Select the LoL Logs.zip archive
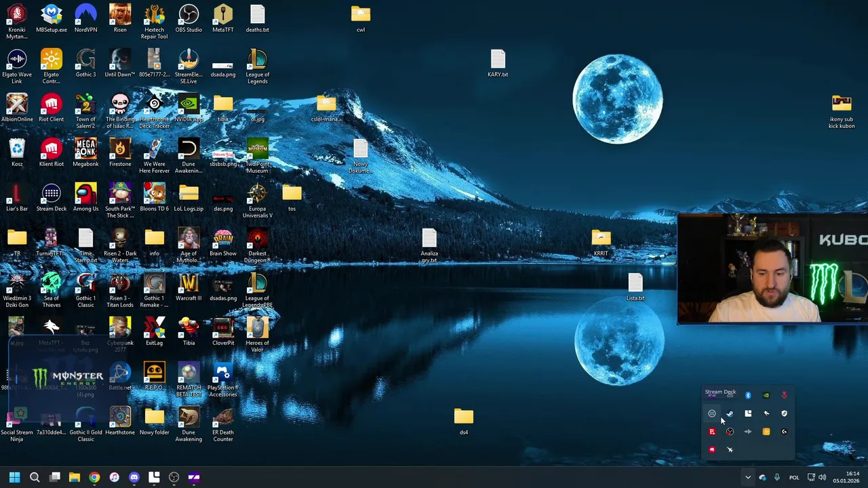The height and width of the screenshot is (488, 868). tap(189, 197)
